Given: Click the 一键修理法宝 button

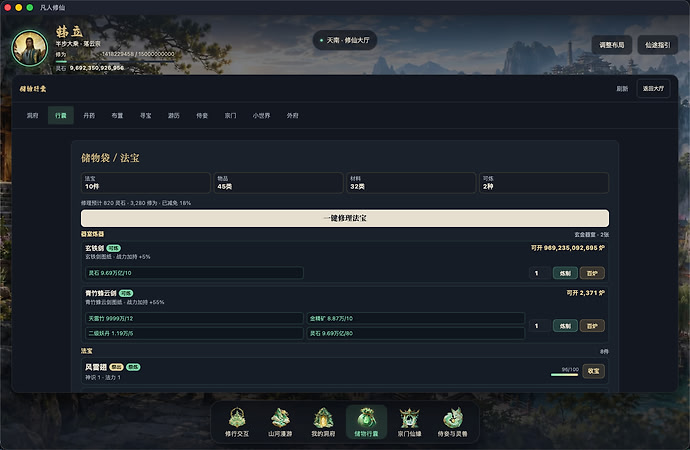Looking at the screenshot, I should pos(345,218).
